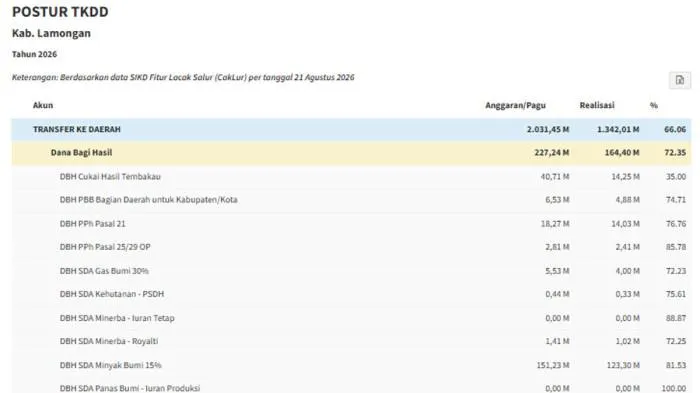The width and height of the screenshot is (700, 393).
Task: Sort by Anggaran/Pagu column header
Action: pyautogui.click(x=515, y=105)
